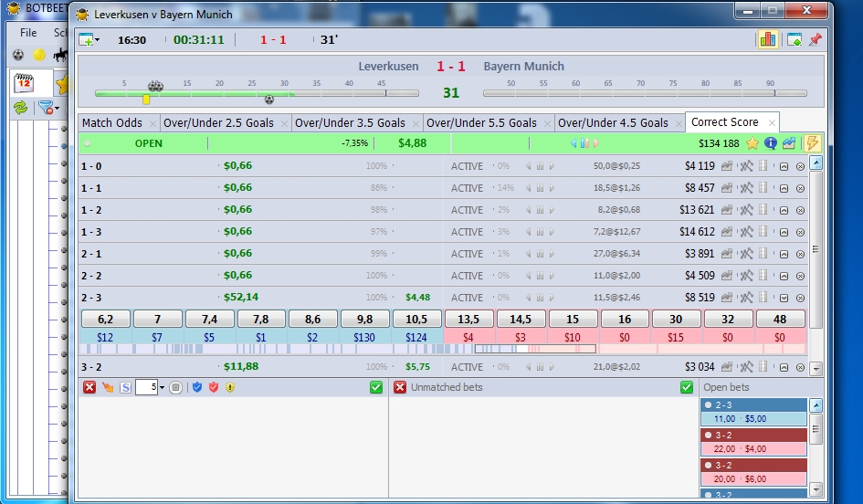Click the orange swap-arrows icon by stake box
This screenshot has height=504, width=863.
click(108, 387)
